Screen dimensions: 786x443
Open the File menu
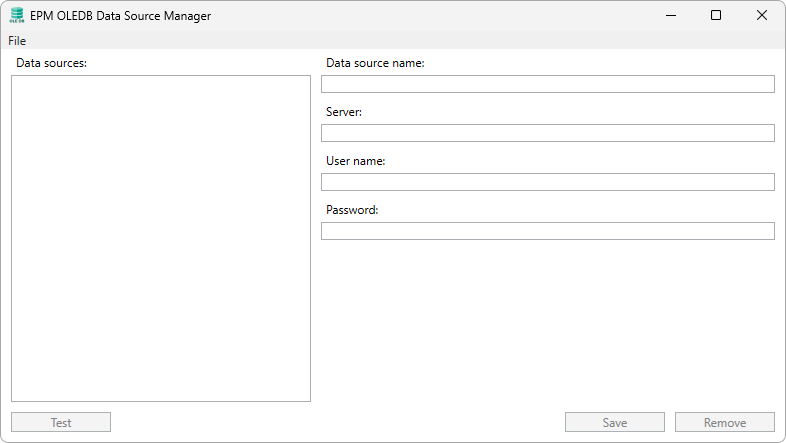(17, 41)
